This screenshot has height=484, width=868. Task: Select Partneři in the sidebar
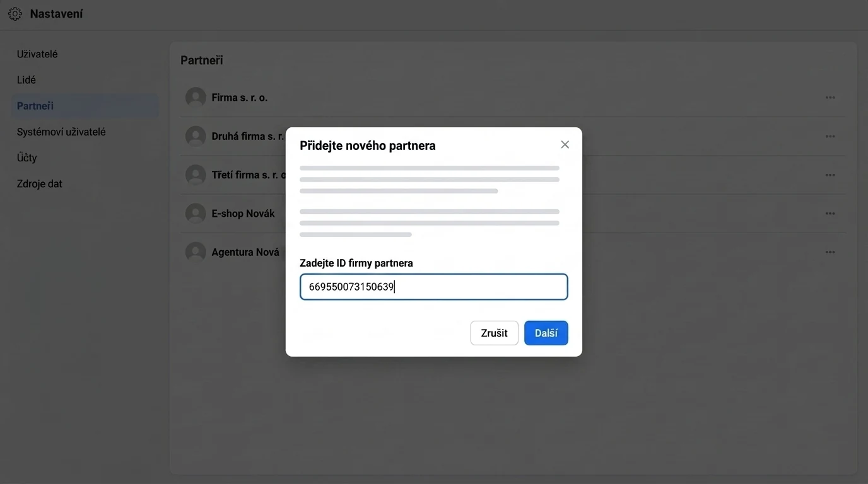85,106
